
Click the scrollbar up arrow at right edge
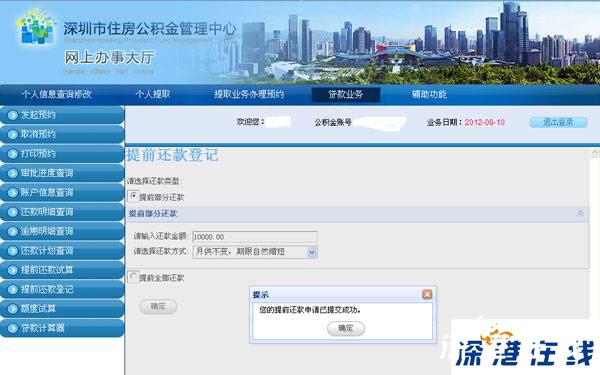(595, 153)
